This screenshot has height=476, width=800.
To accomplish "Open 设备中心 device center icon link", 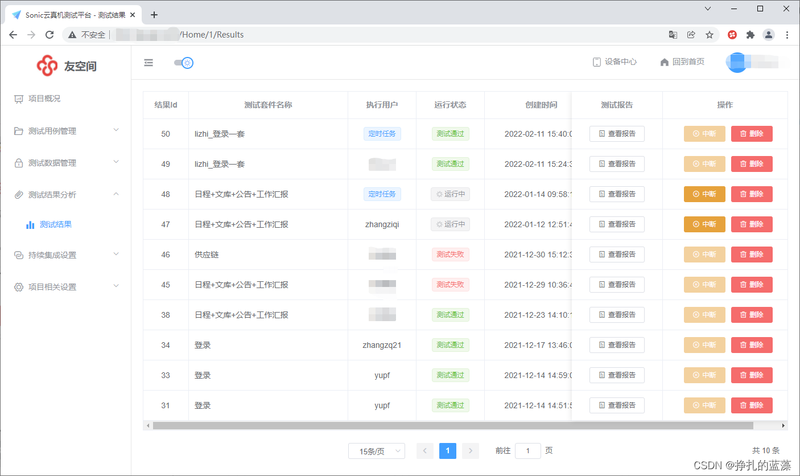I will point(614,62).
